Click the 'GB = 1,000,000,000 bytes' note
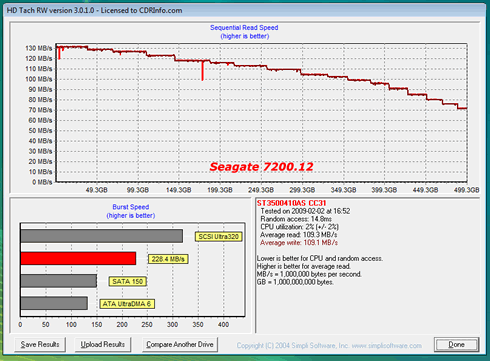 pyautogui.click(x=295, y=282)
